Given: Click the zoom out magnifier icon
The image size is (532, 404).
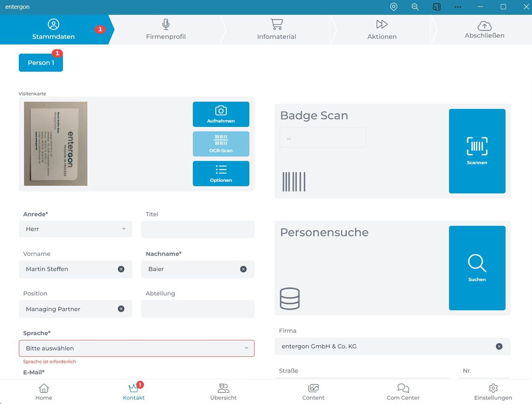Looking at the screenshot, I should [415, 7].
